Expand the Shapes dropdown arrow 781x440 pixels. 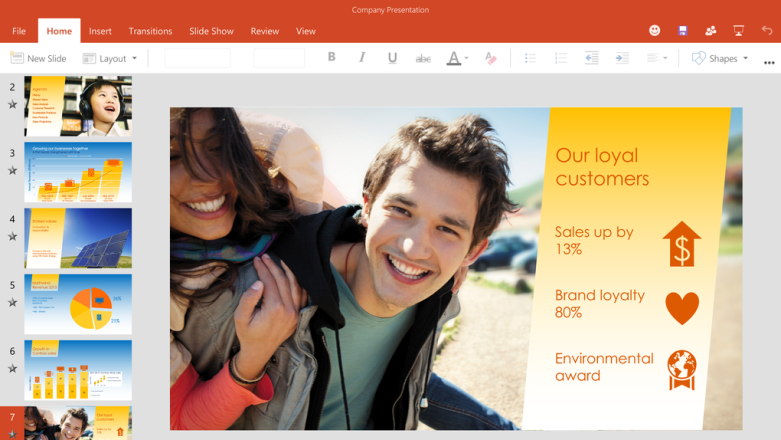746,58
